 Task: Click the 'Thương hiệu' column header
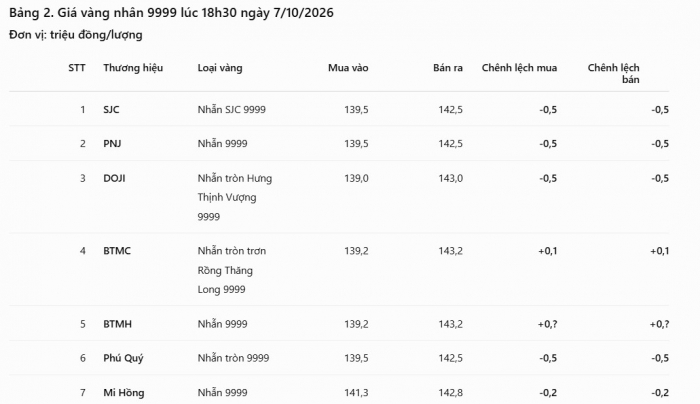tap(133, 68)
